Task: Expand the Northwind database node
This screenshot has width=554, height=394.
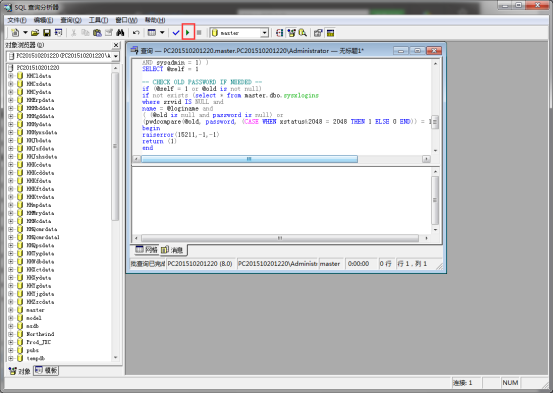Action: coord(11,334)
